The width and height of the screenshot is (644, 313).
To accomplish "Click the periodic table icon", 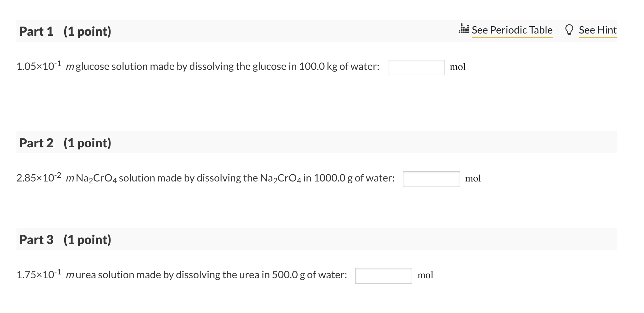I will pos(464,29).
